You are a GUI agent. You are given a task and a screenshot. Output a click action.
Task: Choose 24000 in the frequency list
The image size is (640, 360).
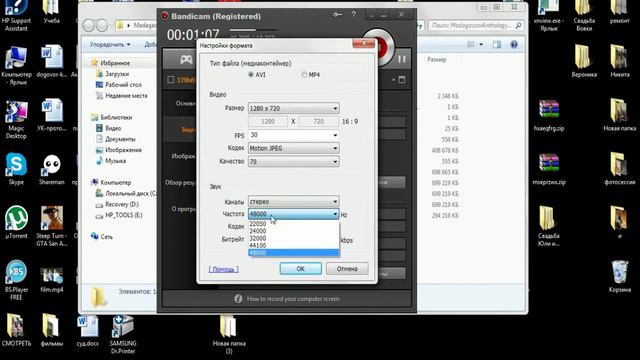[293, 231]
